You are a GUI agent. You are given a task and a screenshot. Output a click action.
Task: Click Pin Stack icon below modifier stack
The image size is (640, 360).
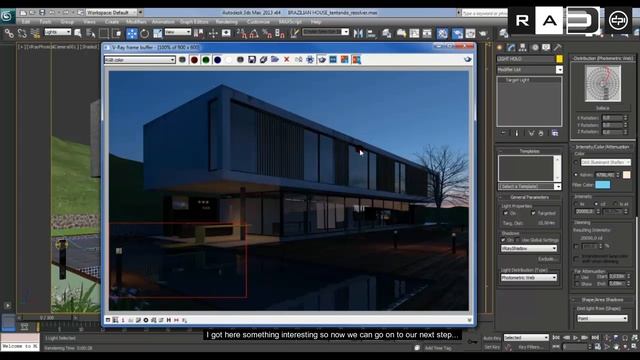[504, 133]
